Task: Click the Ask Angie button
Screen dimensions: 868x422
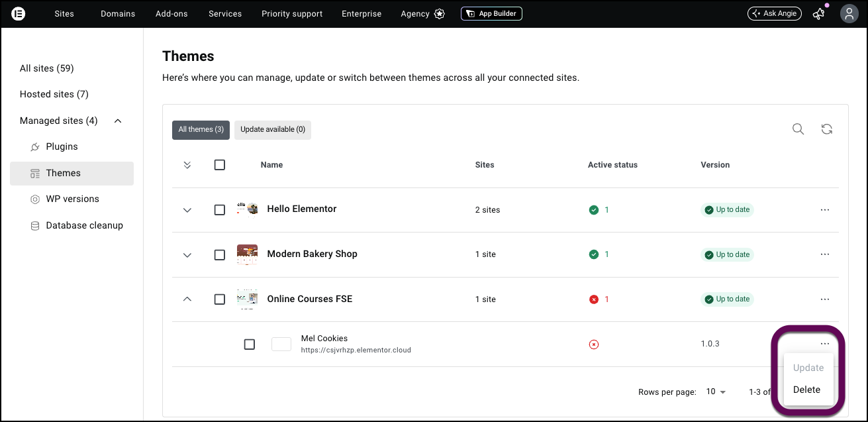Action: pyautogui.click(x=775, y=14)
